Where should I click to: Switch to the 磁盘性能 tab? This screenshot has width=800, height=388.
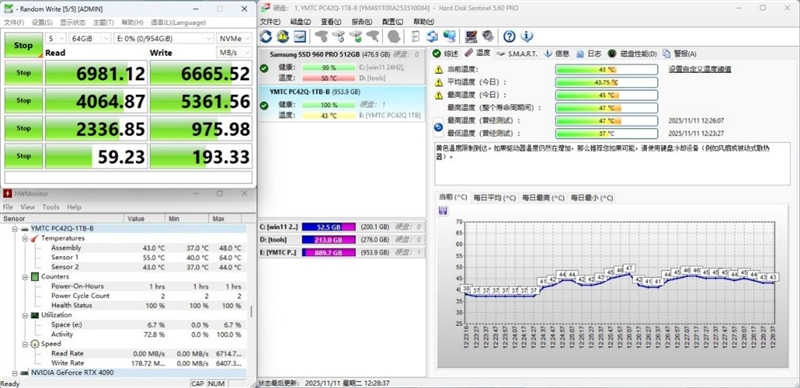[633, 54]
